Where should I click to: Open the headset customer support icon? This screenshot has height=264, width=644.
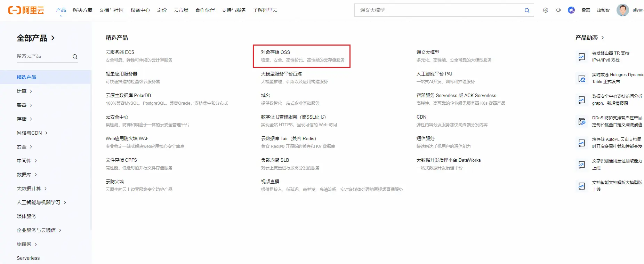(x=558, y=10)
